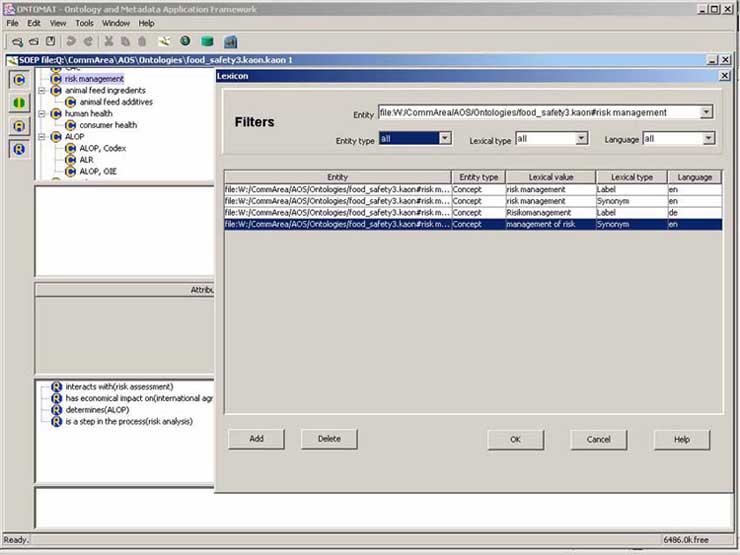Open the Language filter dropdown

point(706,138)
